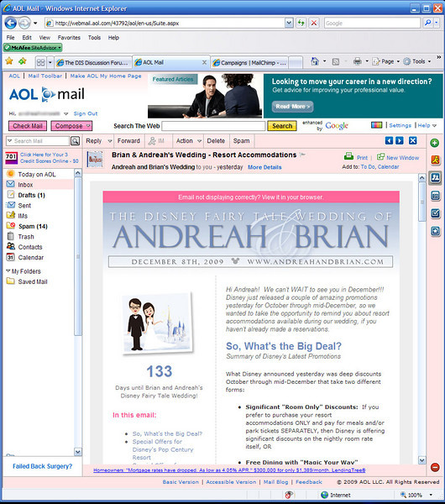
Task: Click in the Search Mail field
Action: click(38, 141)
